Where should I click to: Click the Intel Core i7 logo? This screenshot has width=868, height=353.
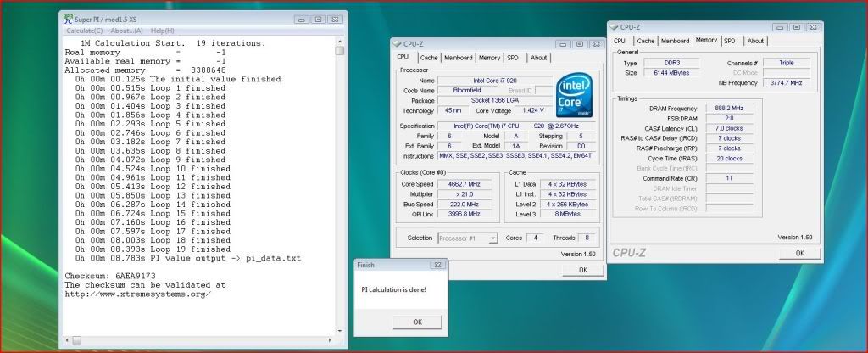click(x=574, y=94)
